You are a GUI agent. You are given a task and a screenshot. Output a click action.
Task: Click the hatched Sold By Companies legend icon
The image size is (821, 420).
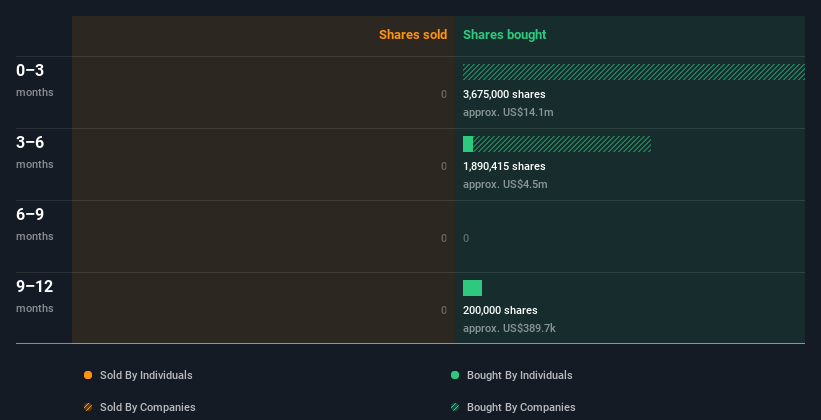88,407
